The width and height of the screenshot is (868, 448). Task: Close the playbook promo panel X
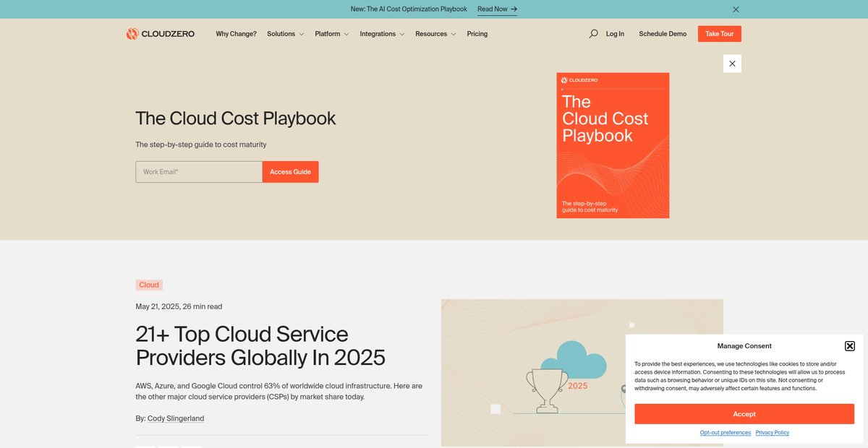pyautogui.click(x=732, y=64)
